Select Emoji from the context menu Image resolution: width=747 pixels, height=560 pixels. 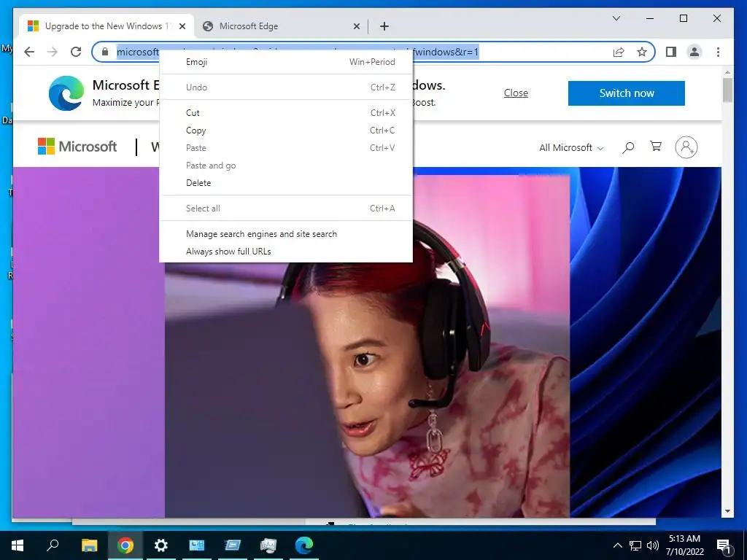(286, 62)
